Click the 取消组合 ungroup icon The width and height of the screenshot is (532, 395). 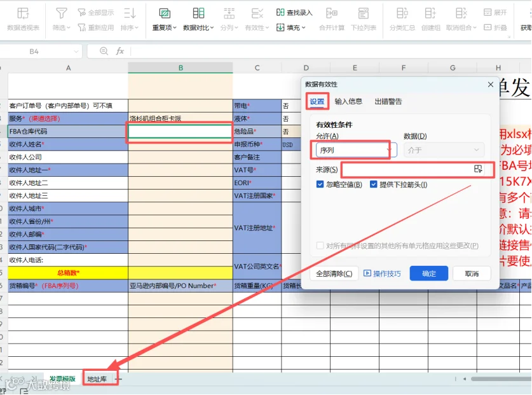coord(461,13)
